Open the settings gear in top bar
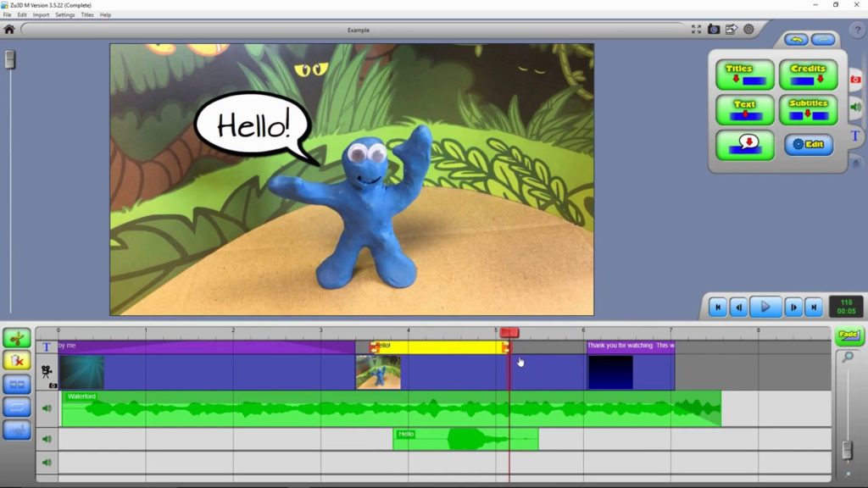Image resolution: width=868 pixels, height=488 pixels. (748, 30)
